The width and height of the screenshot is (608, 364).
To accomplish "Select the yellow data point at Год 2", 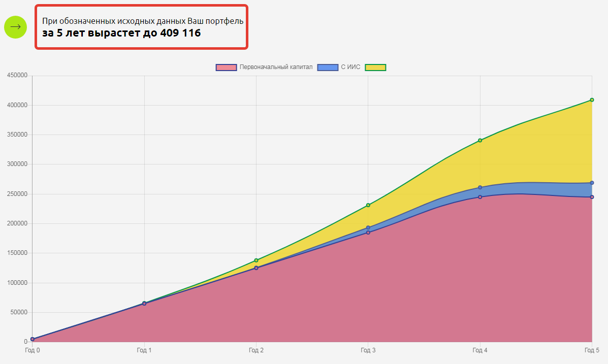I will tap(257, 260).
